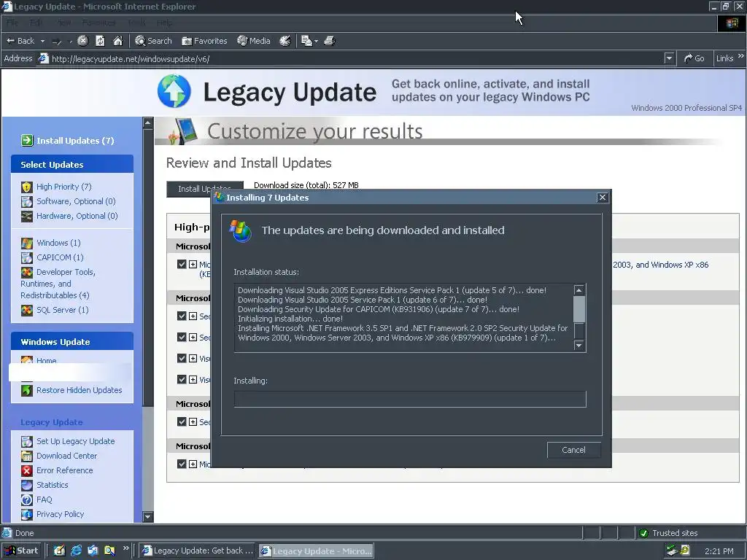Open Set Up Legacy Update
The height and width of the screenshot is (560, 747).
pos(76,441)
